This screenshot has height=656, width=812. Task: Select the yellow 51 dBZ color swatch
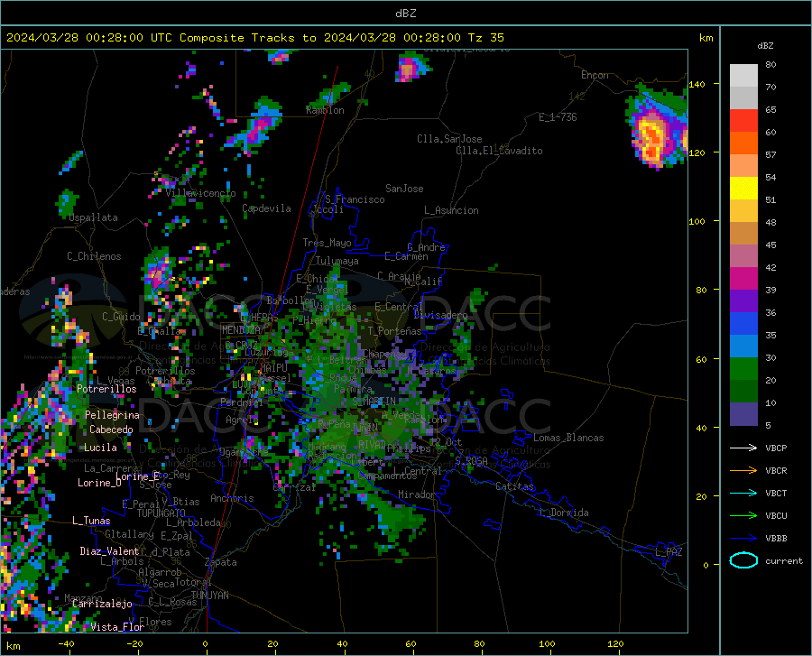tap(743, 189)
